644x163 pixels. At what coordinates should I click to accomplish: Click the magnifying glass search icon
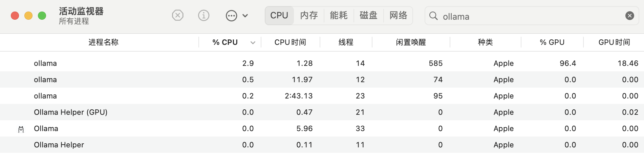tap(433, 16)
